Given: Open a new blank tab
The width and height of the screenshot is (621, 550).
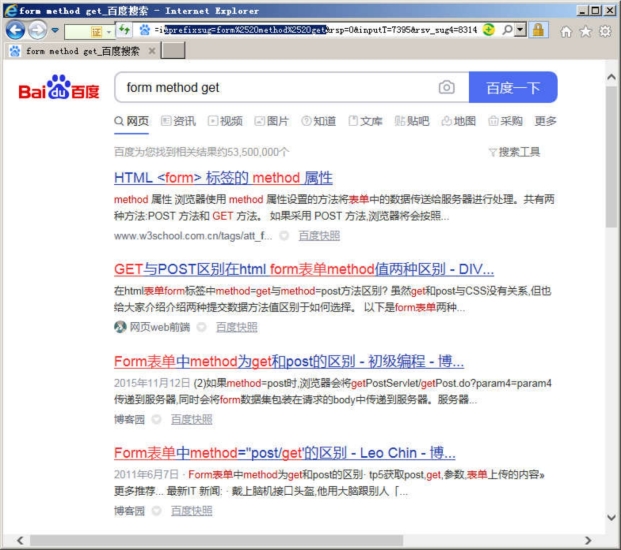Looking at the screenshot, I should 173,51.
